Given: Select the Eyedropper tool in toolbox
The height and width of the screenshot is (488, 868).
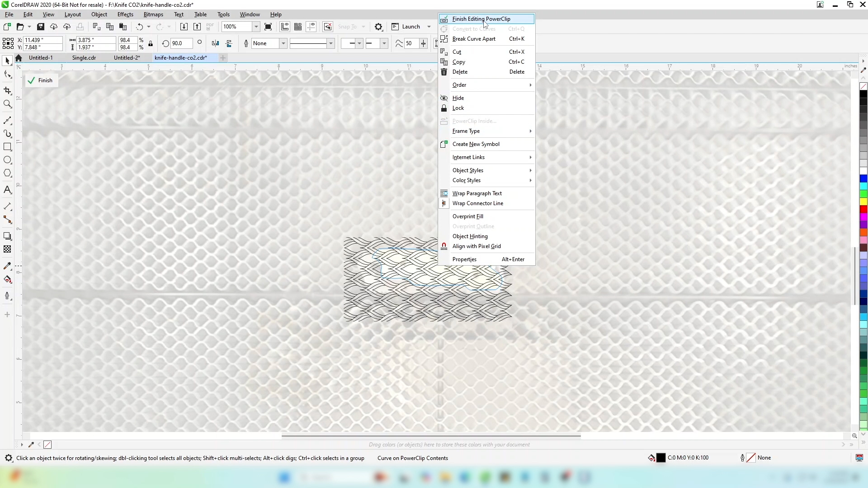Looking at the screenshot, I should (x=7, y=266).
